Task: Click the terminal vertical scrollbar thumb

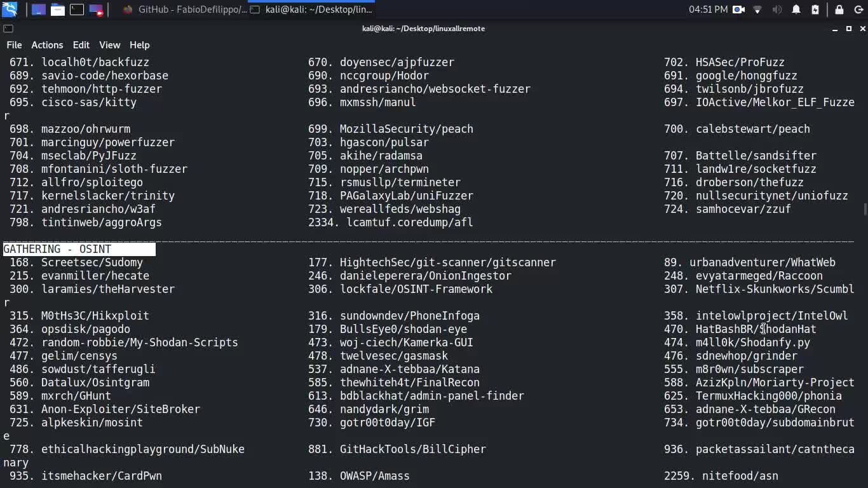Action: pyautogui.click(x=864, y=210)
